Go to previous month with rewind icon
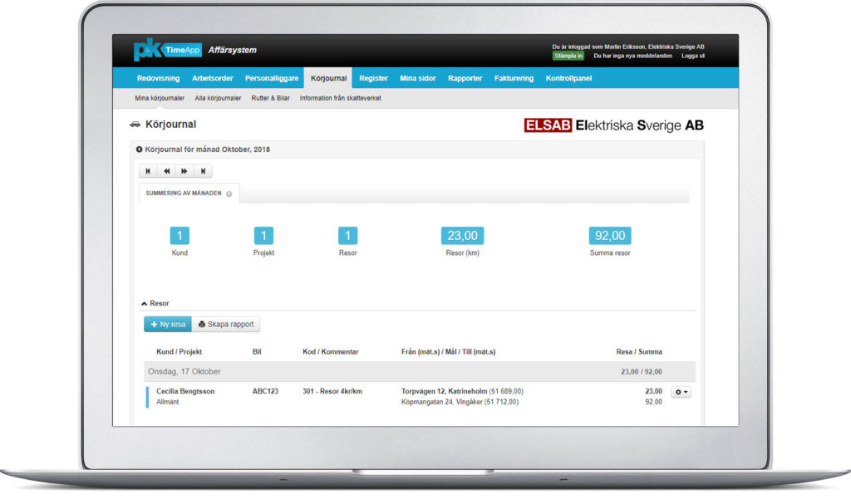The width and height of the screenshot is (851, 504). [166, 171]
